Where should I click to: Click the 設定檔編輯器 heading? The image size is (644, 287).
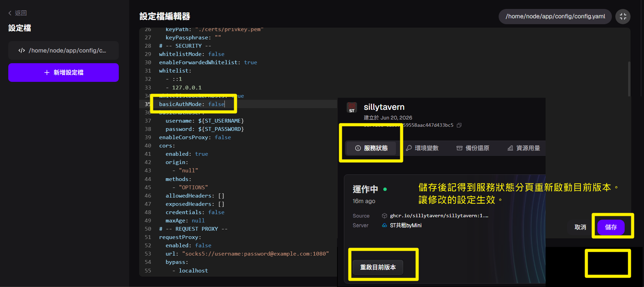click(165, 16)
